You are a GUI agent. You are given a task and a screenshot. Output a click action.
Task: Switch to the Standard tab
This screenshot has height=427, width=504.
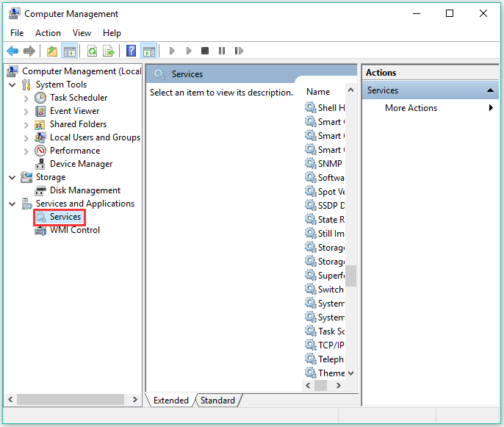point(218,401)
